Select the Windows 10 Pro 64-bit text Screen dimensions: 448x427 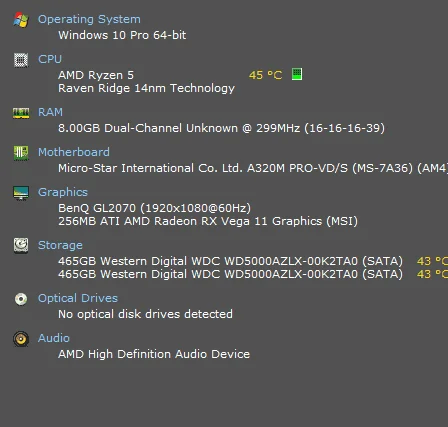coord(122,35)
